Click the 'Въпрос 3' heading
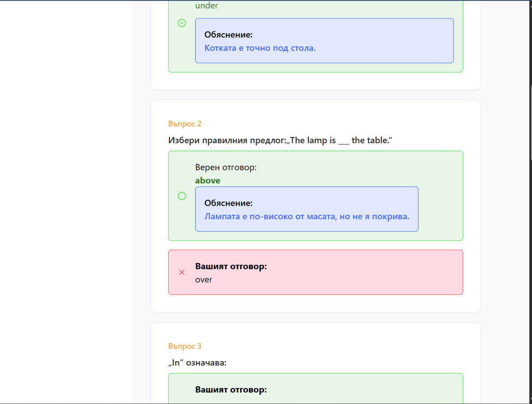This screenshot has height=404, width=532. [185, 346]
